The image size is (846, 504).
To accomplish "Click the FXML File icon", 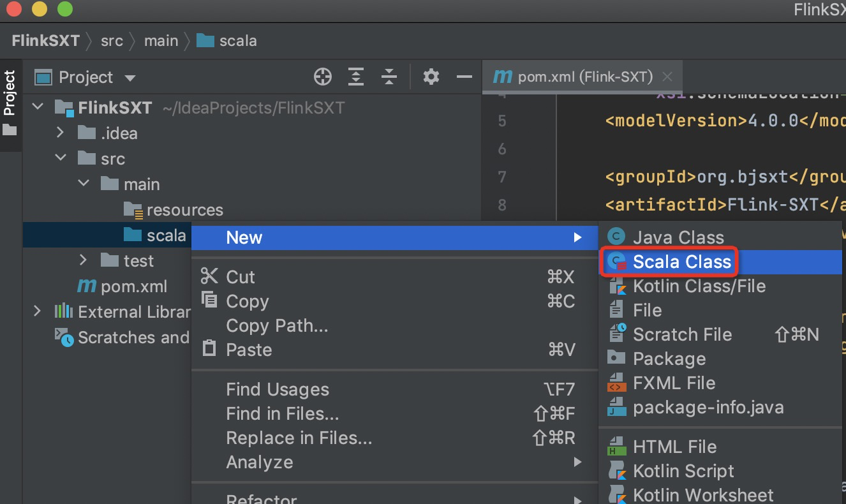I will [x=616, y=383].
